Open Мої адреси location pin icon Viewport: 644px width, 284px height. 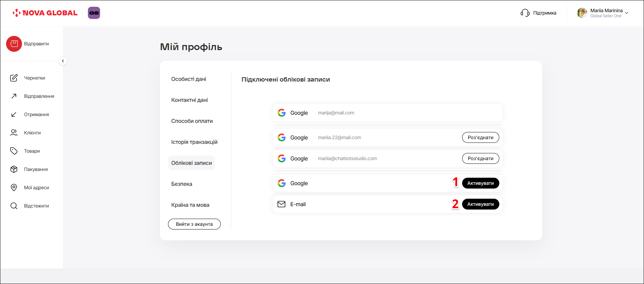coord(14,188)
